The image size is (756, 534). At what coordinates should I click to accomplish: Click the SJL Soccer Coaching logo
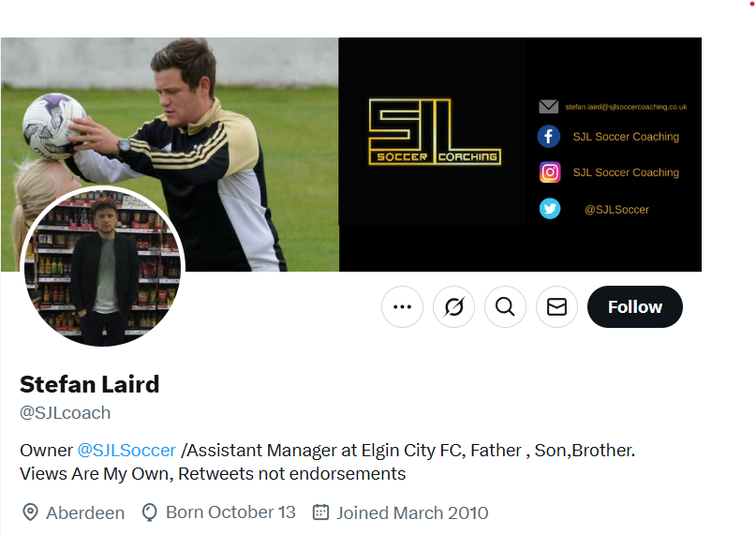tap(435, 131)
